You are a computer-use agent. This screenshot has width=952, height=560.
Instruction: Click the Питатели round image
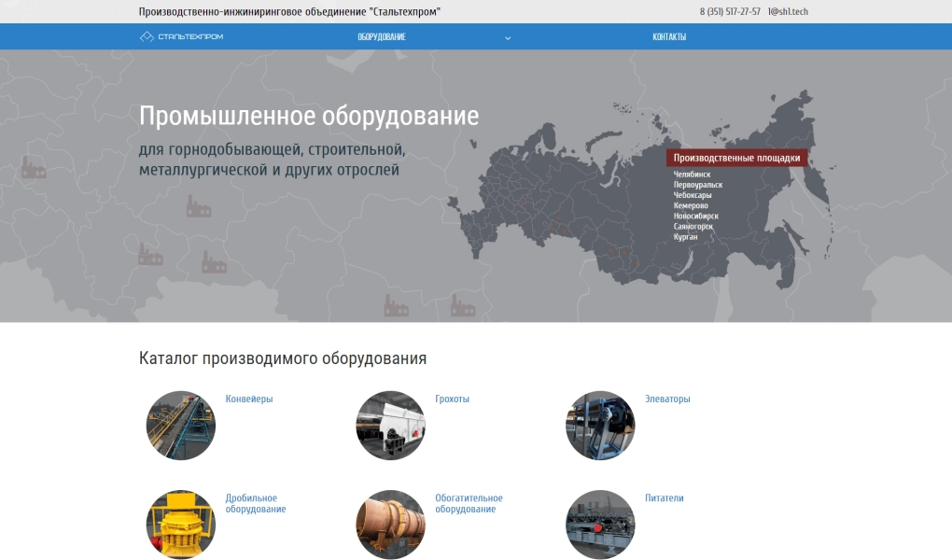tap(600, 525)
